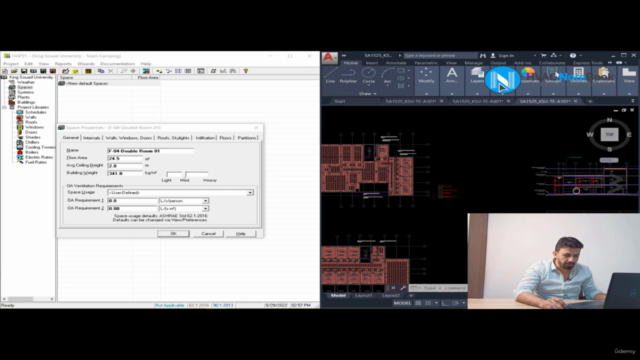This screenshot has width=640, height=360.
Task: Open the Help menu in HAP
Action: [x=146, y=64]
